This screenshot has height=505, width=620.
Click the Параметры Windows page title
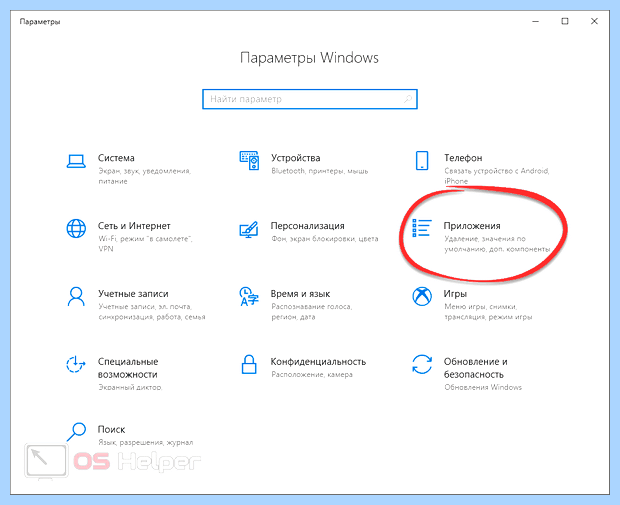(x=309, y=58)
